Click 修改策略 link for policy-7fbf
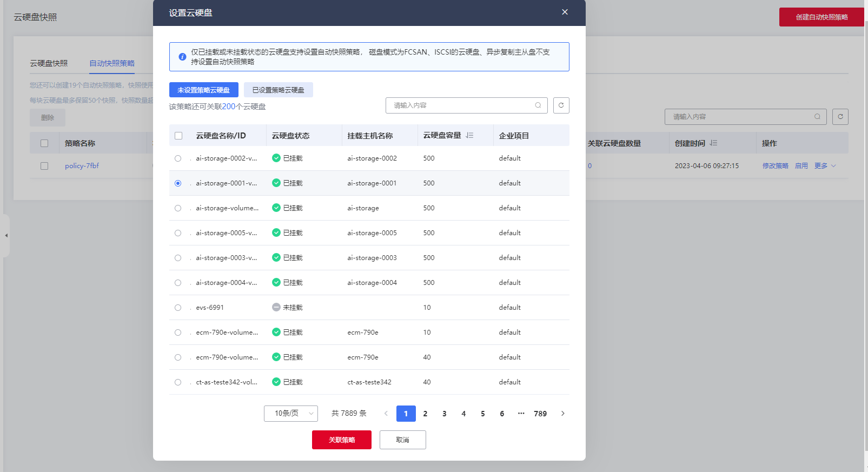This screenshot has width=868, height=472. pyautogui.click(x=776, y=166)
